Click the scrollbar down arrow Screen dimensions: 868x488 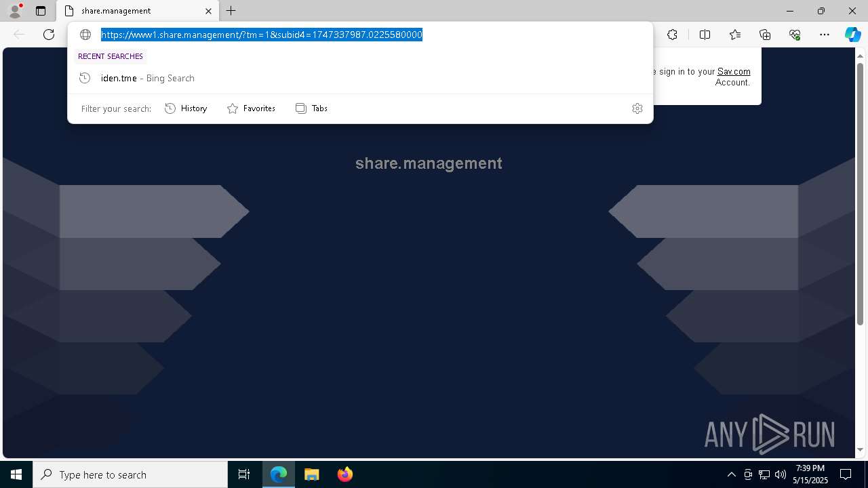point(861,449)
